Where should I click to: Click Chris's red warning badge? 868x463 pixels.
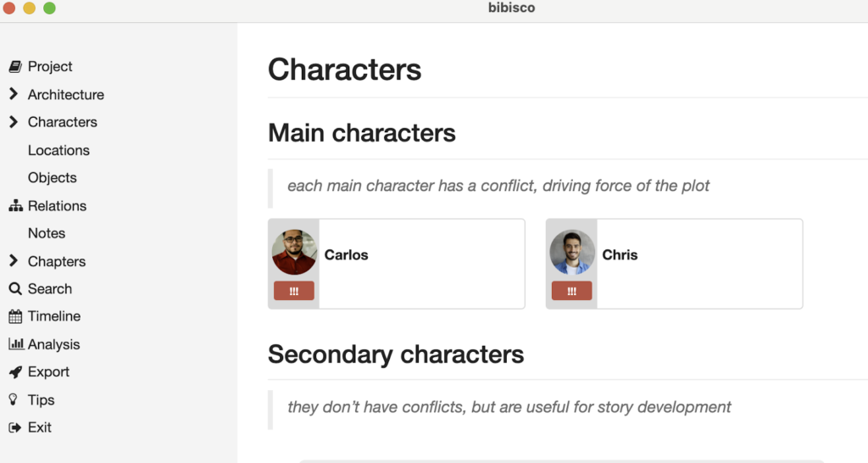point(572,291)
